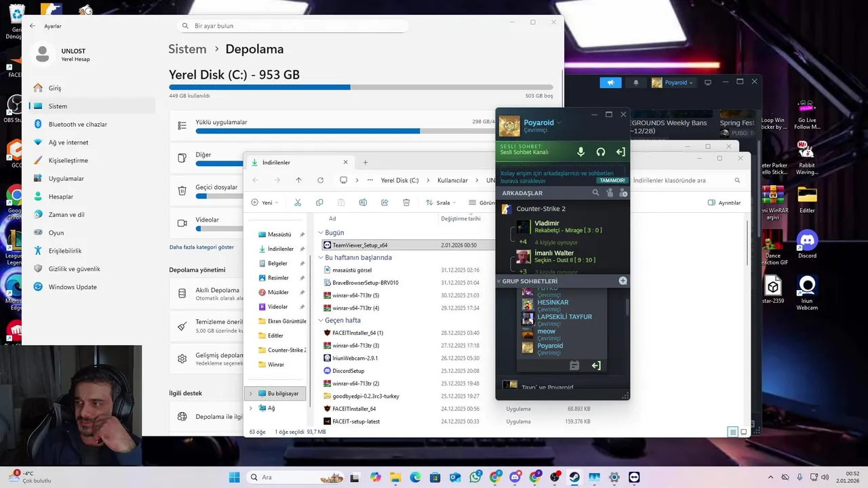
Task: Go up one folder level in Explorer
Action: (298, 180)
